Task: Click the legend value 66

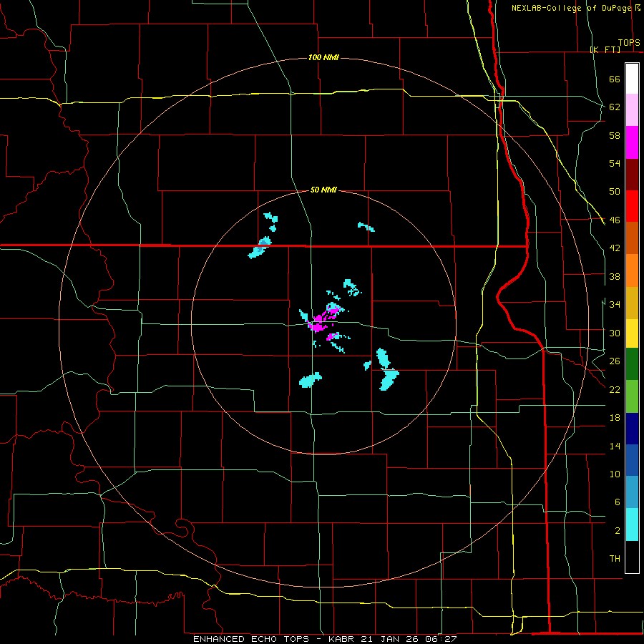Action: pyautogui.click(x=615, y=79)
